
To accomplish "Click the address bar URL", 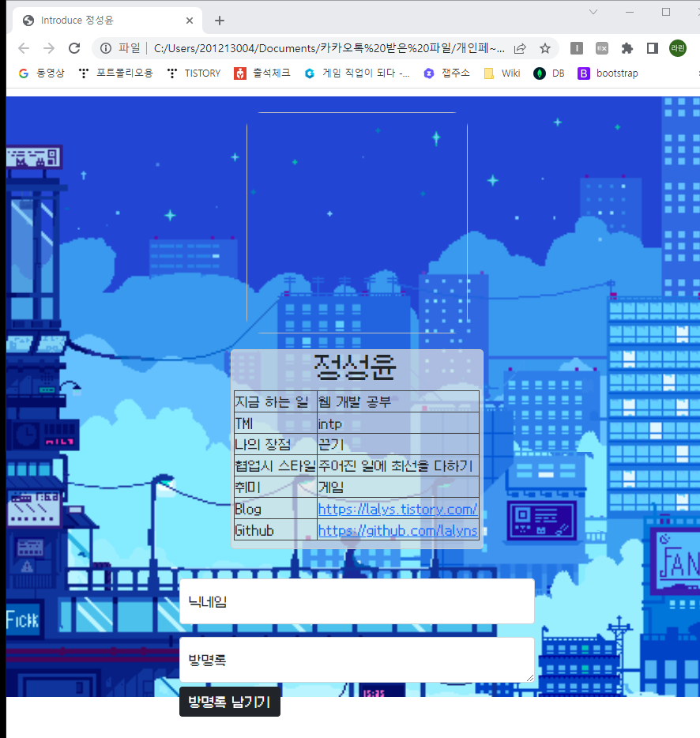I will 329,48.
